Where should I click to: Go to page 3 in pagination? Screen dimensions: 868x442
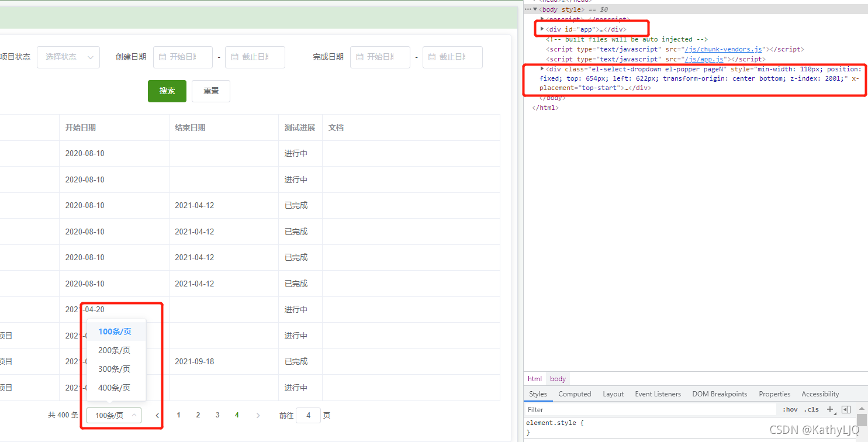point(217,415)
